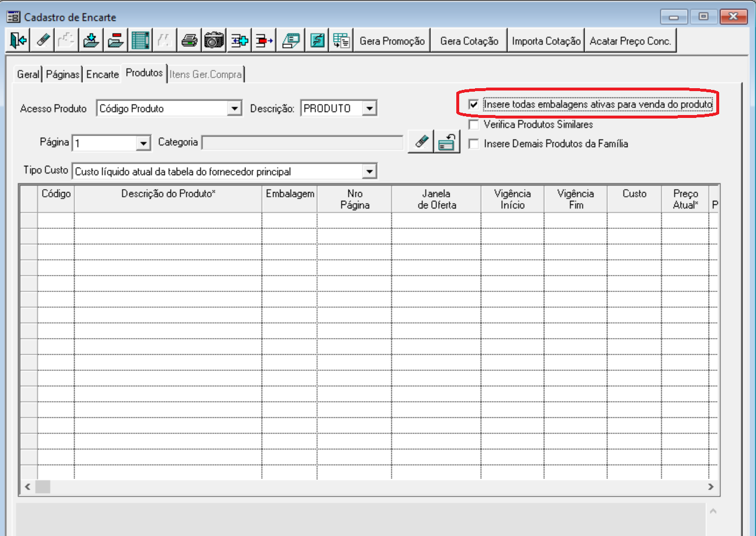The height and width of the screenshot is (536, 756).
Task: Click the Custo column header
Action: pos(634,199)
